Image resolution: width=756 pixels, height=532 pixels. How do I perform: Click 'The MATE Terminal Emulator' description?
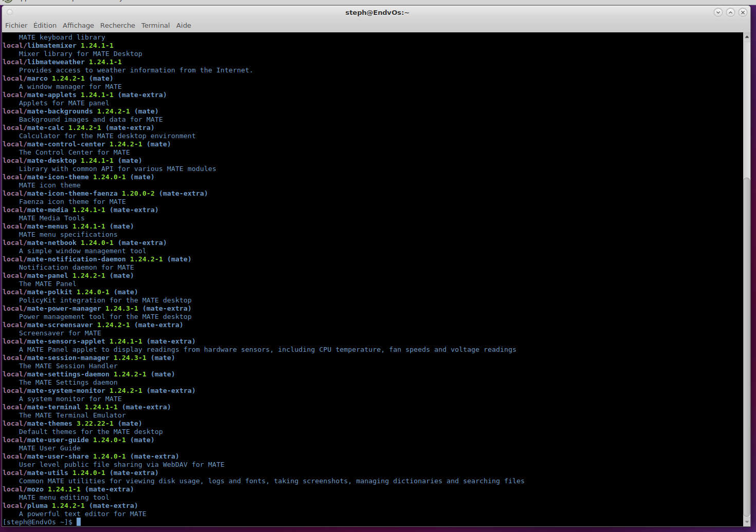click(72, 415)
